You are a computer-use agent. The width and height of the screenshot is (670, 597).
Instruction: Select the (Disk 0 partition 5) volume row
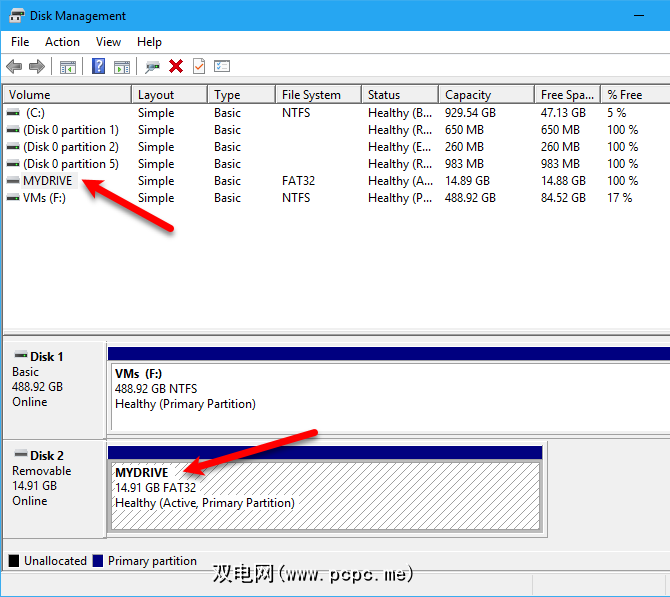click(x=336, y=164)
